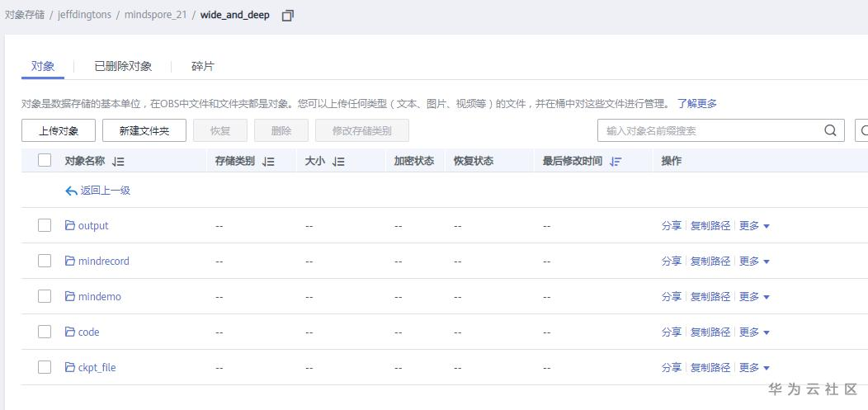
Task: Switch to the 碎片 tab
Action: coord(203,66)
